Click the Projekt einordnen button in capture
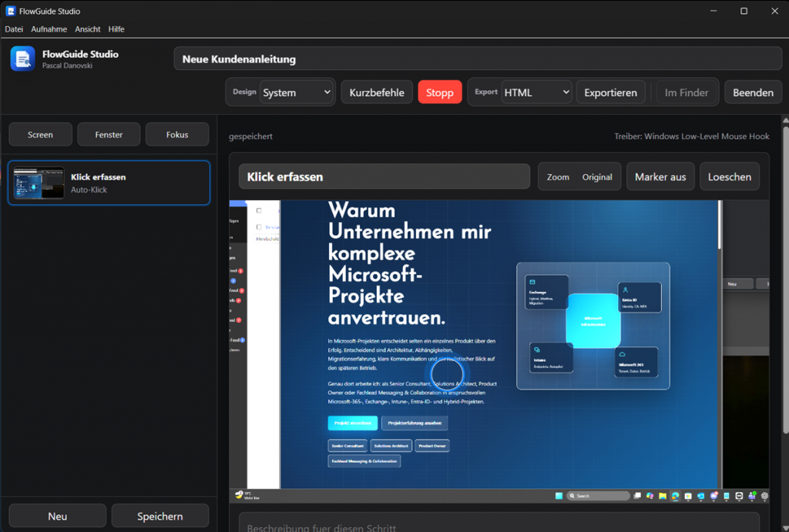 tap(353, 423)
